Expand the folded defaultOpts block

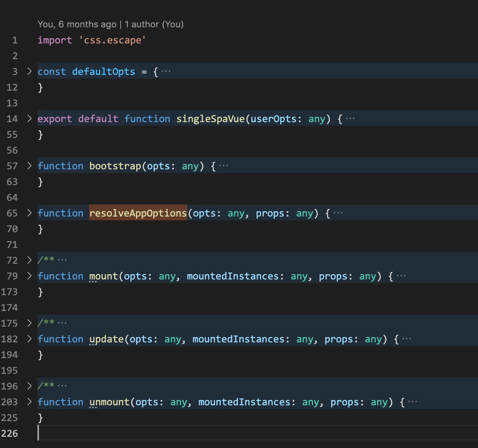pos(30,71)
